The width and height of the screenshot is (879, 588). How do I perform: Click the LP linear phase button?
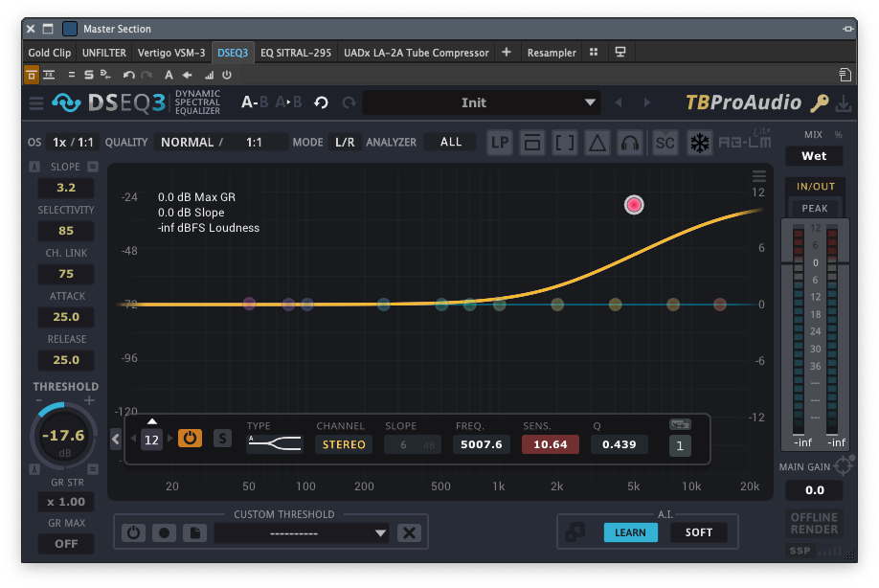click(500, 143)
